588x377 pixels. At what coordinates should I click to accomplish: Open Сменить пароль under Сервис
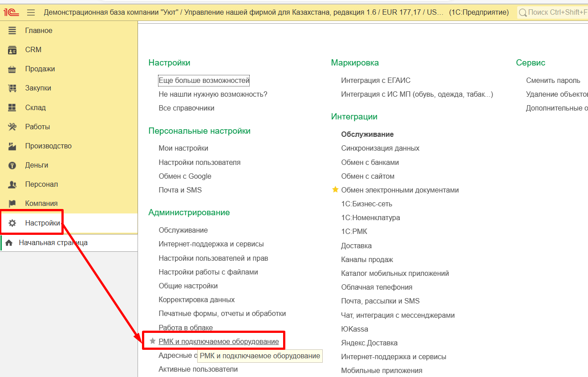point(553,81)
